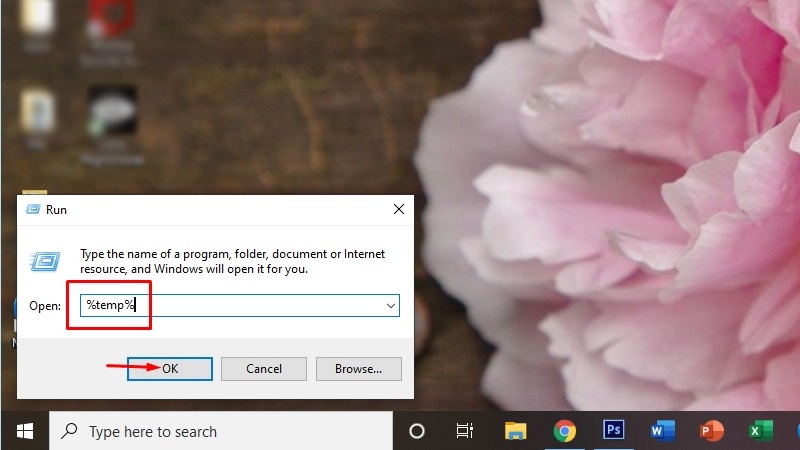The width and height of the screenshot is (800, 450).
Task: Open Cortana circle icon on taskbar
Action: point(417,431)
